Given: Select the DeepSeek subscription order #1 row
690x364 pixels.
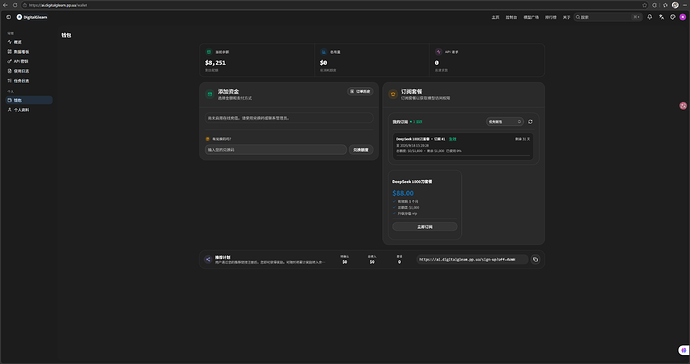Looking at the screenshot, I should pyautogui.click(x=463, y=146).
